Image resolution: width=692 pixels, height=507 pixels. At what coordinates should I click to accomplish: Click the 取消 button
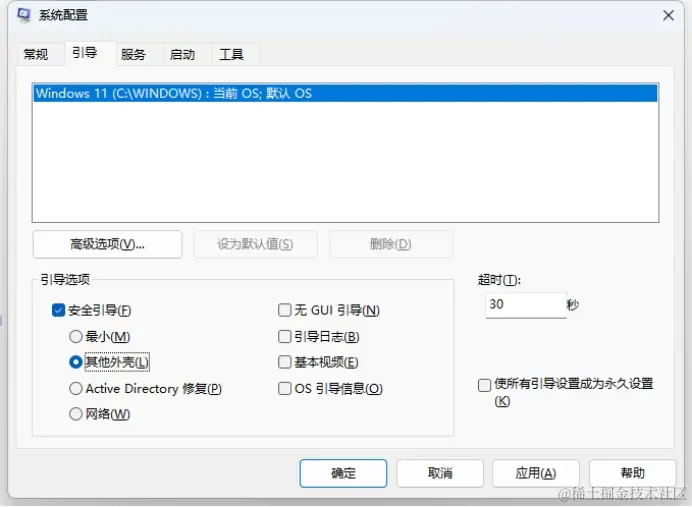click(x=440, y=473)
